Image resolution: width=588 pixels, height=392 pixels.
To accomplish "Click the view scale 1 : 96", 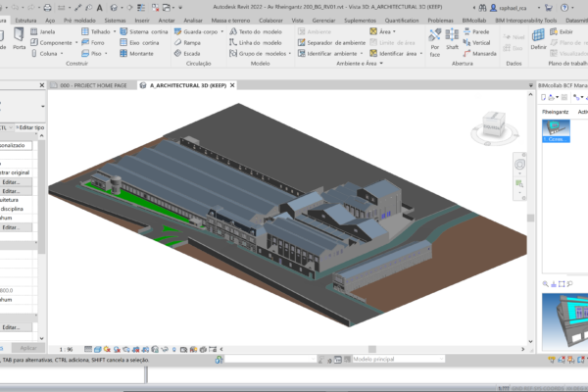I will click(x=66, y=349).
